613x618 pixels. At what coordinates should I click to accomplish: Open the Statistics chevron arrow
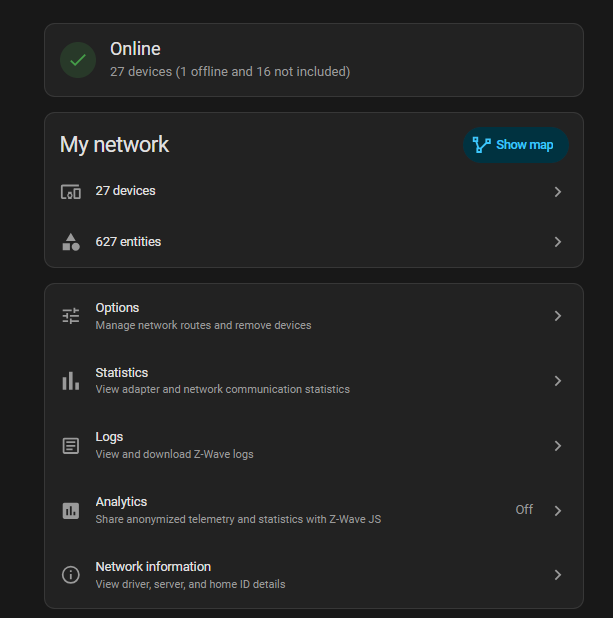click(558, 381)
